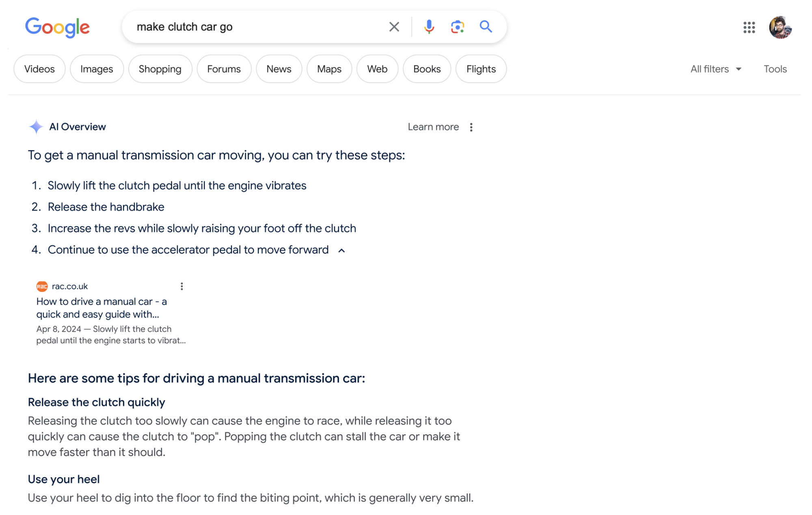Click the search magnifier icon
This screenshot has width=812, height=515.
point(486,27)
